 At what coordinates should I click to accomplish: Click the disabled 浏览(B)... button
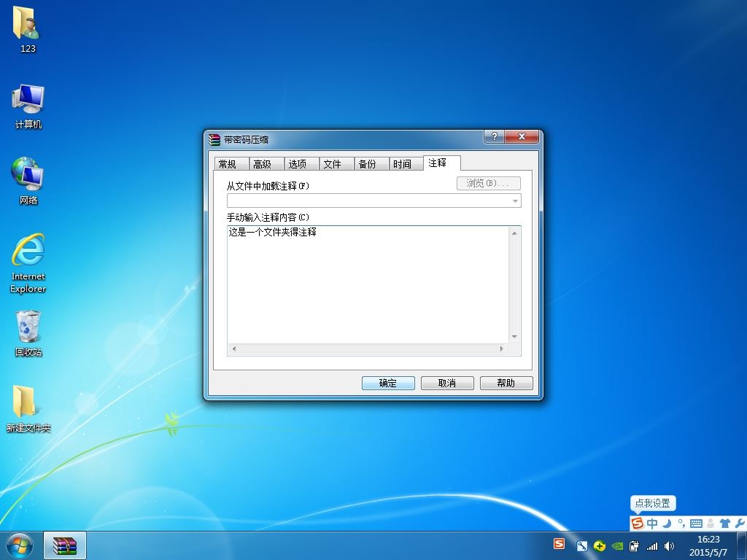(x=488, y=183)
